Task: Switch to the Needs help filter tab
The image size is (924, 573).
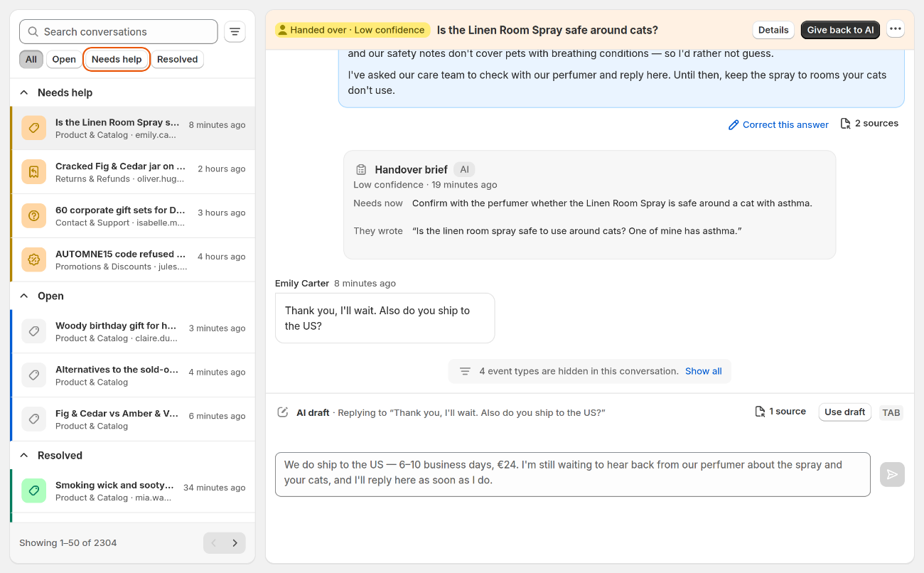Action: [117, 60]
